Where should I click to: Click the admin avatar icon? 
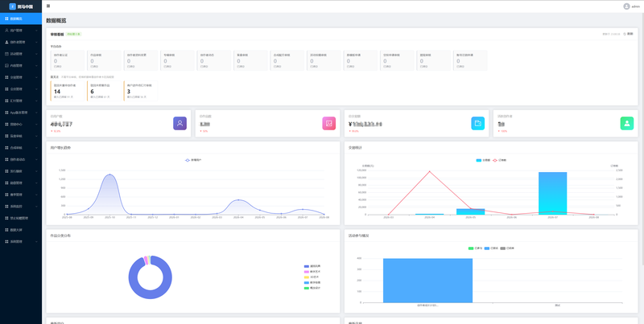(626, 6)
